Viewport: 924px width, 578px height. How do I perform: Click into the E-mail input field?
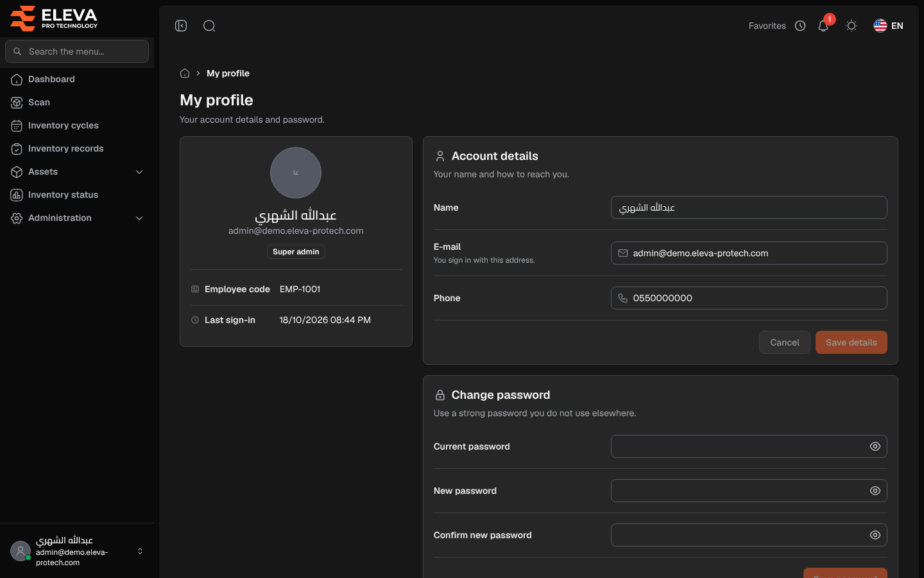click(x=749, y=253)
